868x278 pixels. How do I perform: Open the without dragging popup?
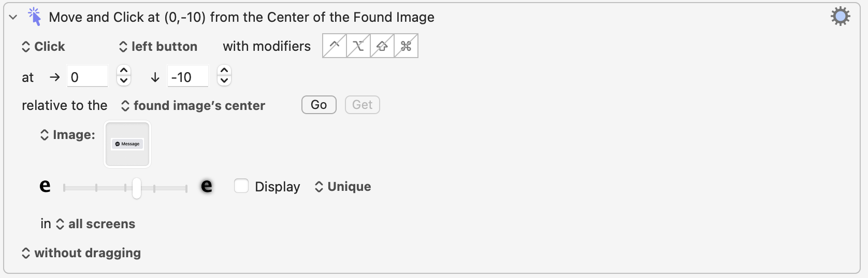pyautogui.click(x=81, y=253)
